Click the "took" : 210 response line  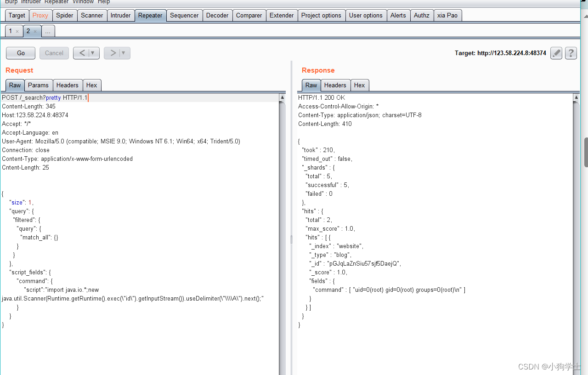tap(318, 150)
